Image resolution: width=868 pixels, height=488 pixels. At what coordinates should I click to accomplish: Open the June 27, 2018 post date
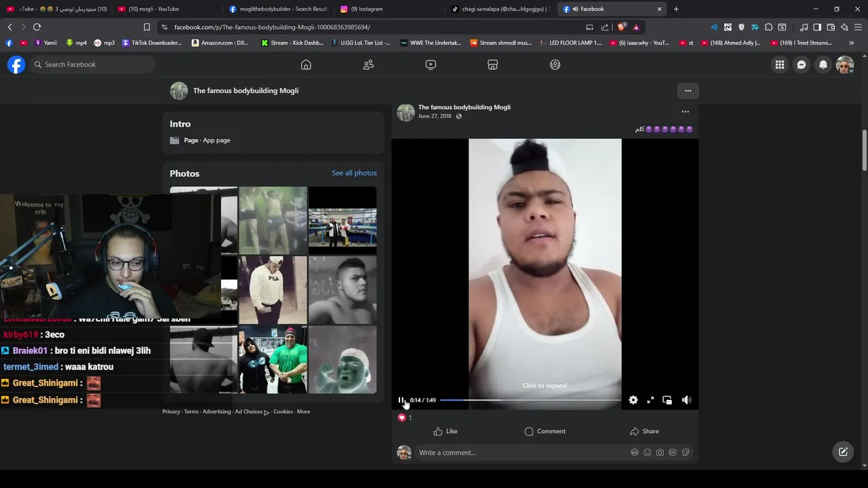tap(435, 116)
